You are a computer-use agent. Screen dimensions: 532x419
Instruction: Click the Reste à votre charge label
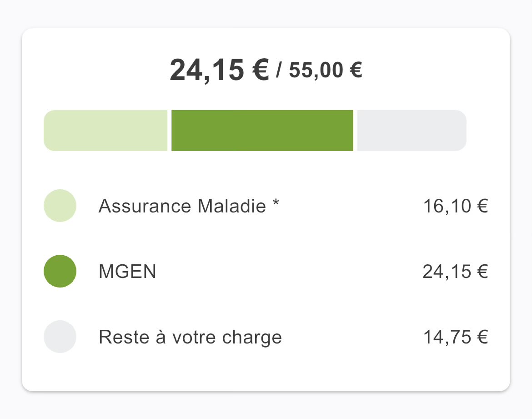[191, 338]
